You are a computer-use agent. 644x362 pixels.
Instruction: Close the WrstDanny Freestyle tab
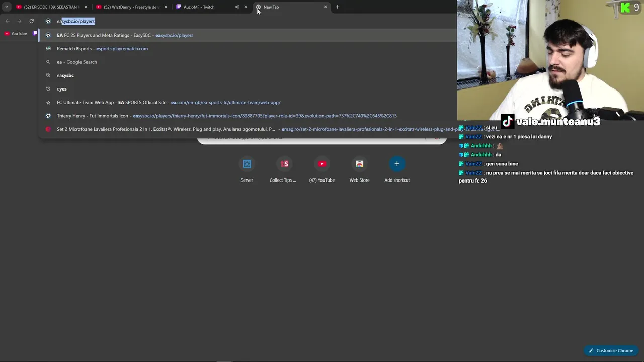(x=166, y=7)
